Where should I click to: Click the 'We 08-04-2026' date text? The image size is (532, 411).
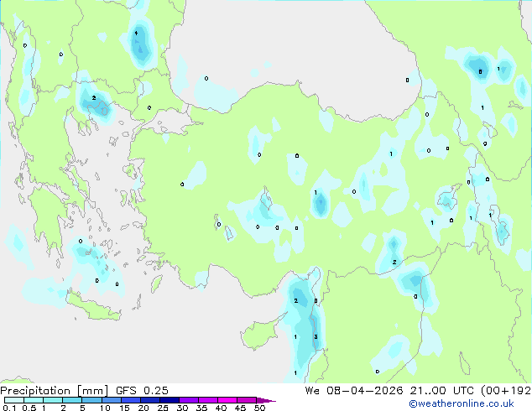coord(354,391)
